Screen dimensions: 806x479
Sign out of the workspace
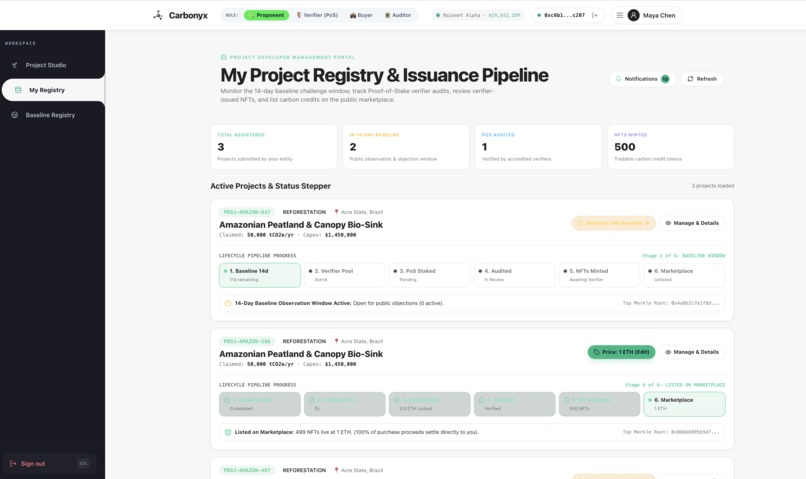click(49, 464)
